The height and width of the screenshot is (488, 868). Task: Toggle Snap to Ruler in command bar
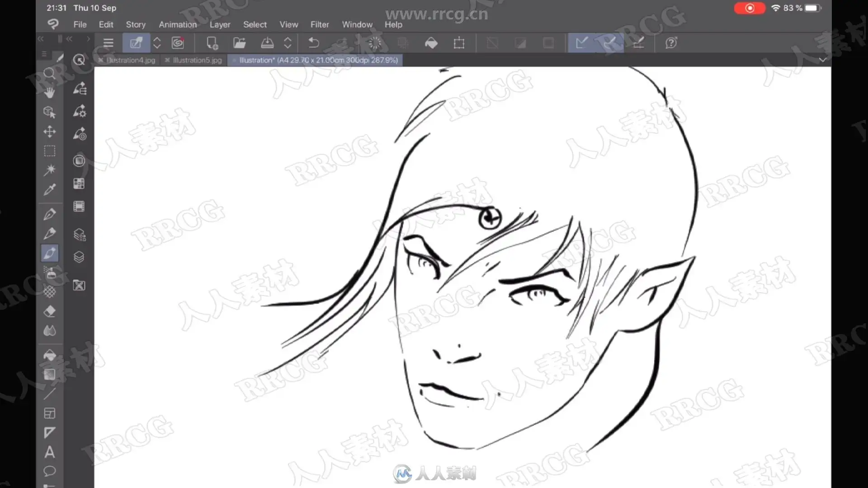pos(581,43)
